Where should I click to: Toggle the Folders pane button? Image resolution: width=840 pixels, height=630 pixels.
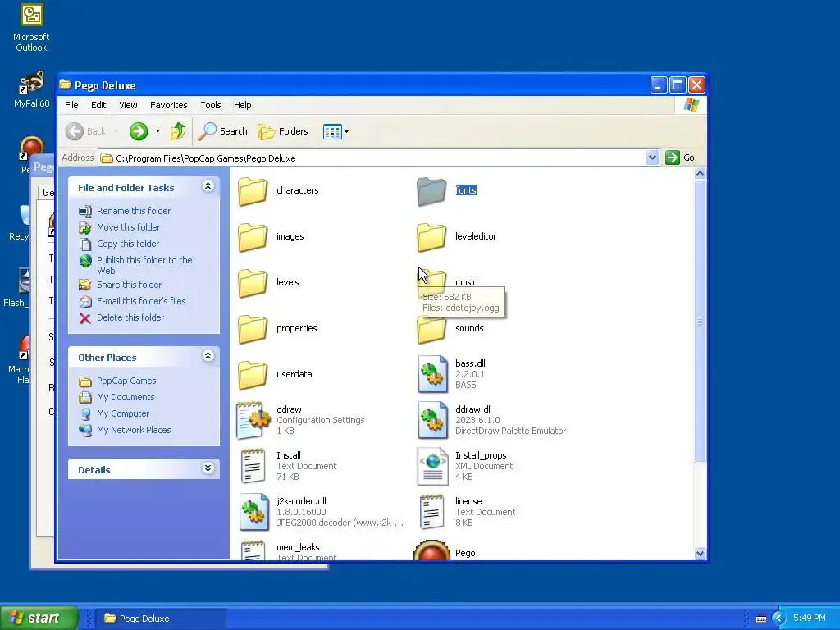(x=283, y=131)
